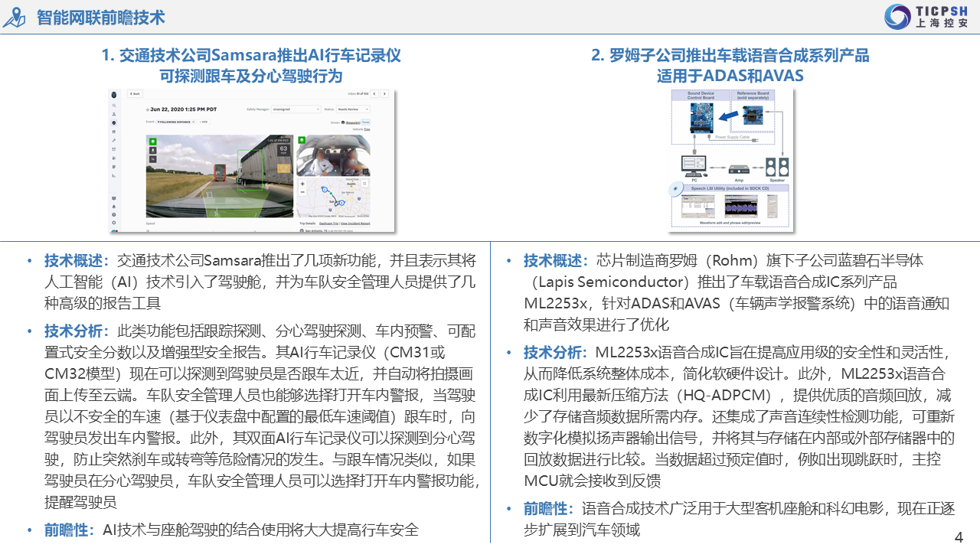The width and height of the screenshot is (980, 551).
Task: Open the safety shield icon in the Samsara sidebar
Action: [x=114, y=122]
